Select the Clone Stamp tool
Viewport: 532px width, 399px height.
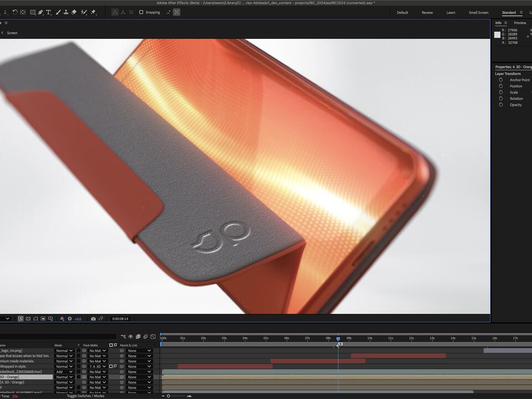[66, 12]
